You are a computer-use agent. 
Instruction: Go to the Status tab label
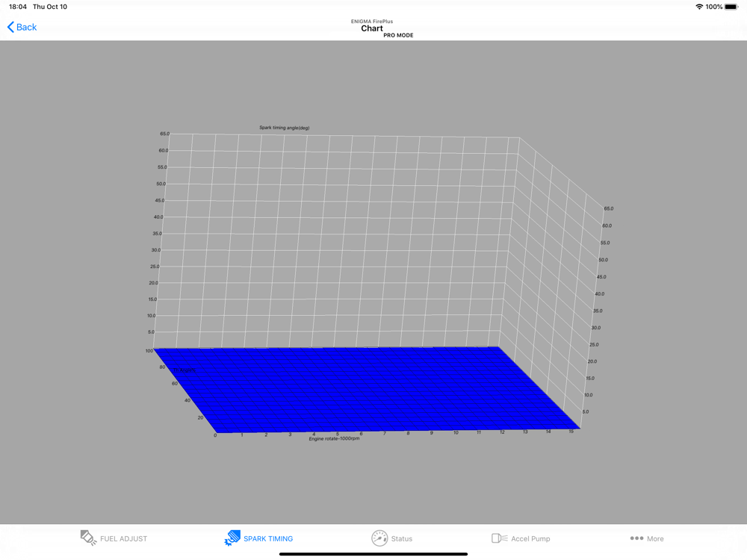(x=402, y=538)
